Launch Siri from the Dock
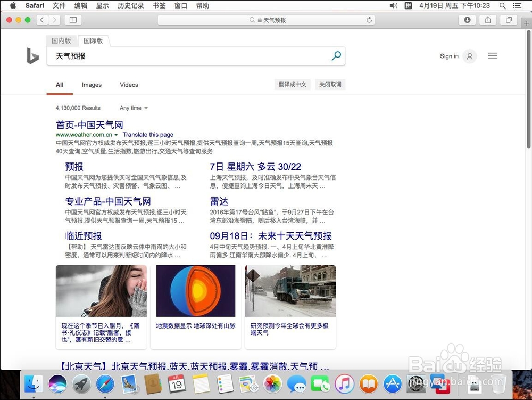Viewport: 532px width, 400px height. click(57, 384)
